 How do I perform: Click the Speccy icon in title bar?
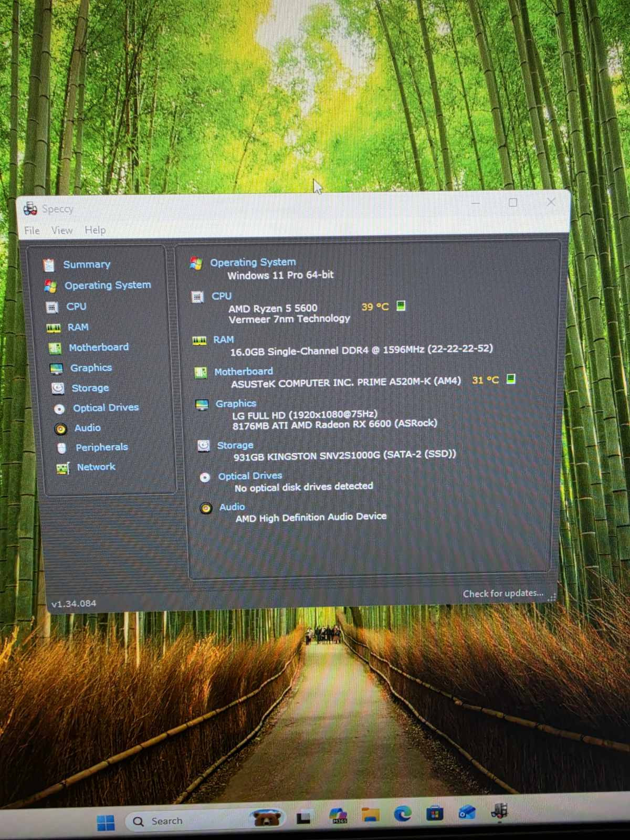coord(30,208)
